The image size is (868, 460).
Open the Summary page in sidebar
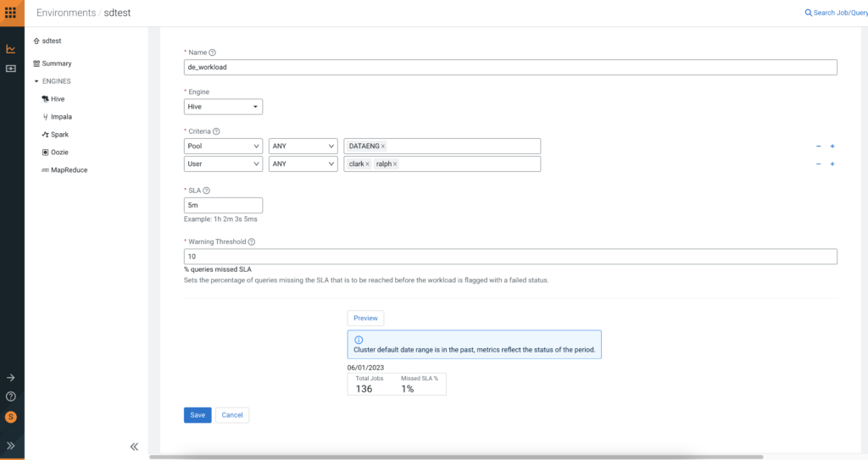click(x=56, y=64)
